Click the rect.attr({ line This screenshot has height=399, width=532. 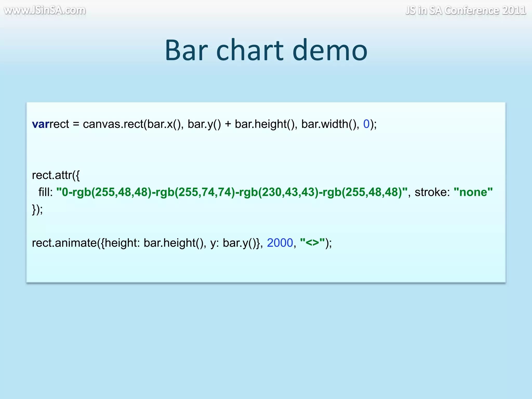coord(56,175)
